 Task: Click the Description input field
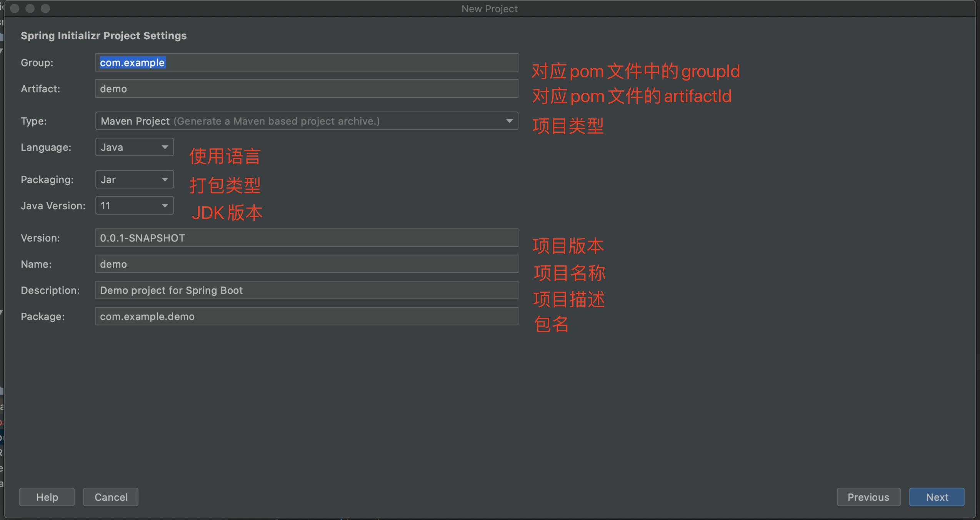point(306,290)
